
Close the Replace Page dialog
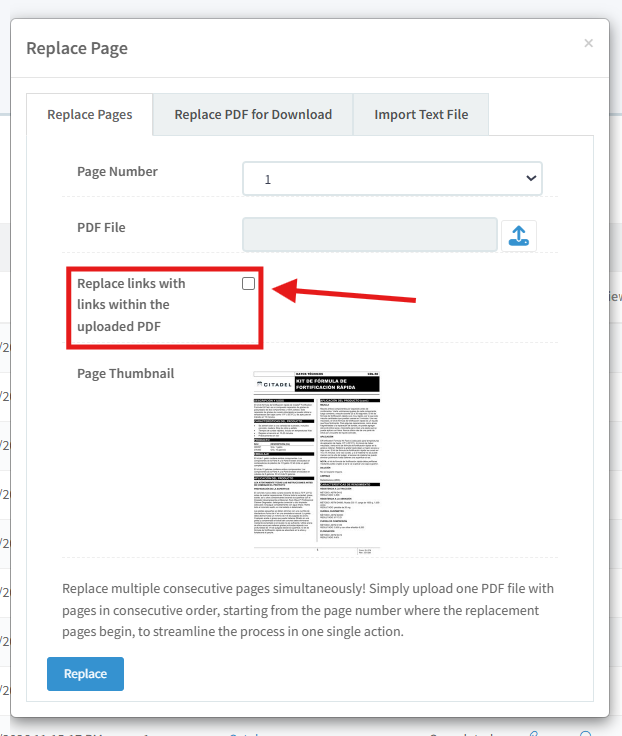[588, 43]
